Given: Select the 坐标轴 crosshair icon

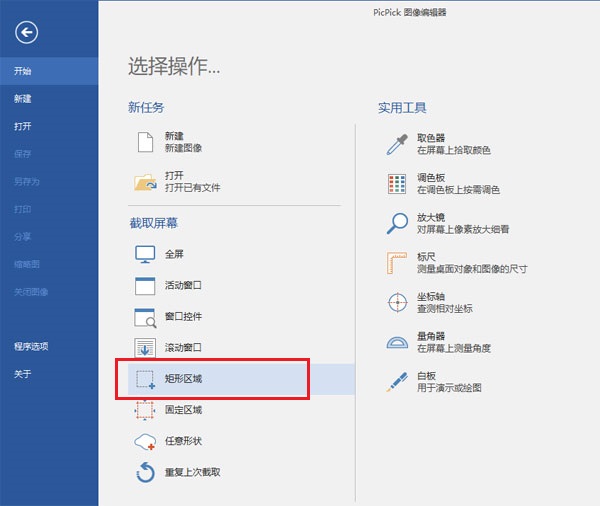Looking at the screenshot, I should pos(399,303).
